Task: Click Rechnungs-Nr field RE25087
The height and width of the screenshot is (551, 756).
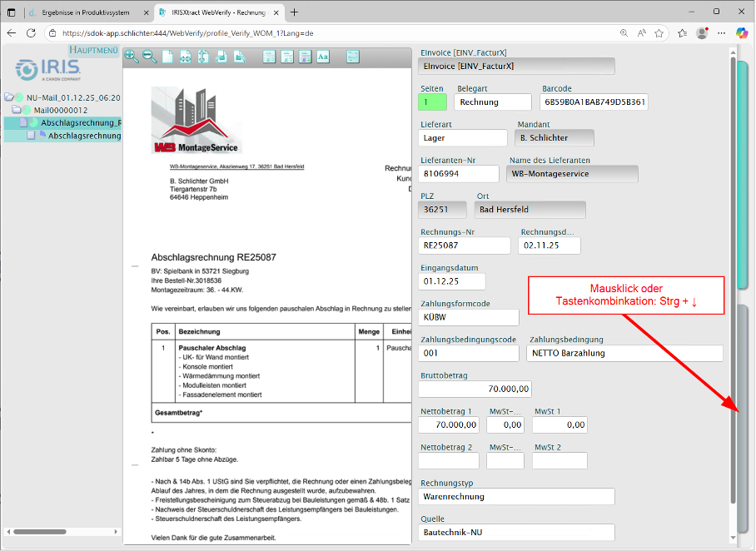Action: point(465,246)
